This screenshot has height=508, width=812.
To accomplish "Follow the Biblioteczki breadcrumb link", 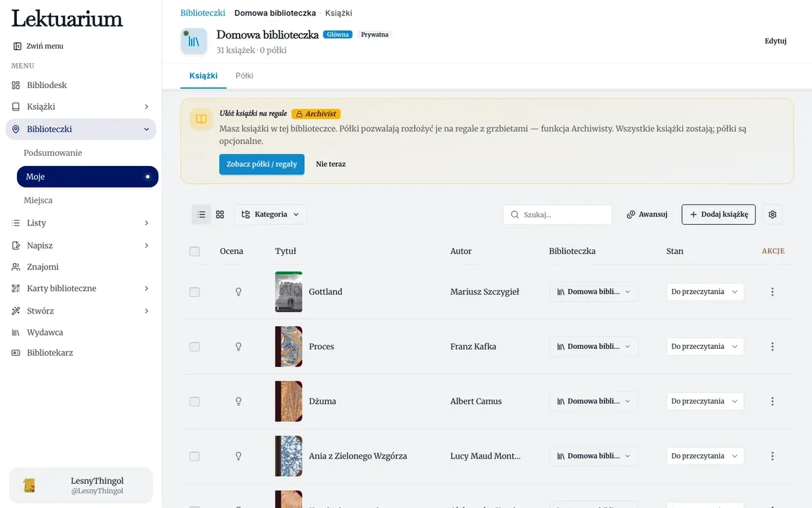I will [x=203, y=13].
